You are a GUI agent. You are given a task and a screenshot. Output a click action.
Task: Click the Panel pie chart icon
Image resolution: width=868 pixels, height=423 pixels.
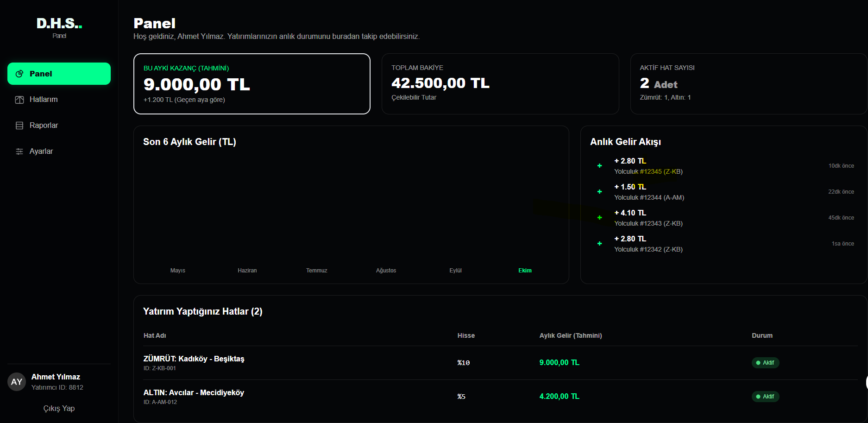pyautogui.click(x=19, y=74)
